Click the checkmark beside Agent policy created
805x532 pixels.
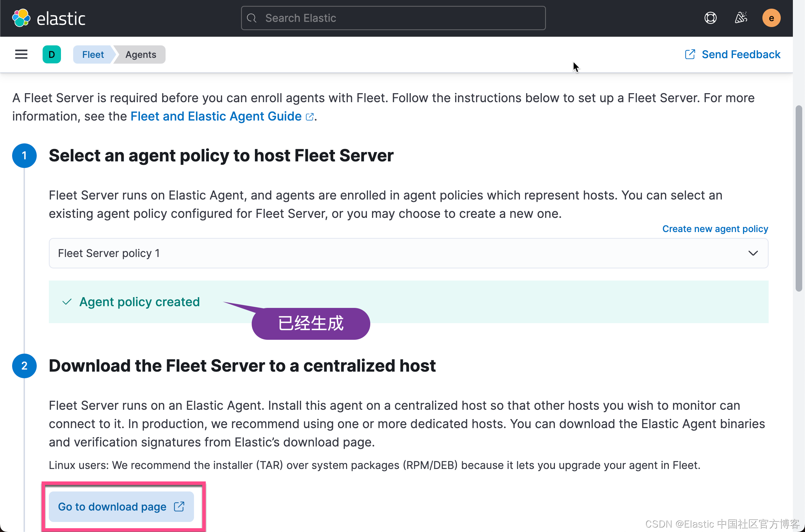pyautogui.click(x=67, y=302)
